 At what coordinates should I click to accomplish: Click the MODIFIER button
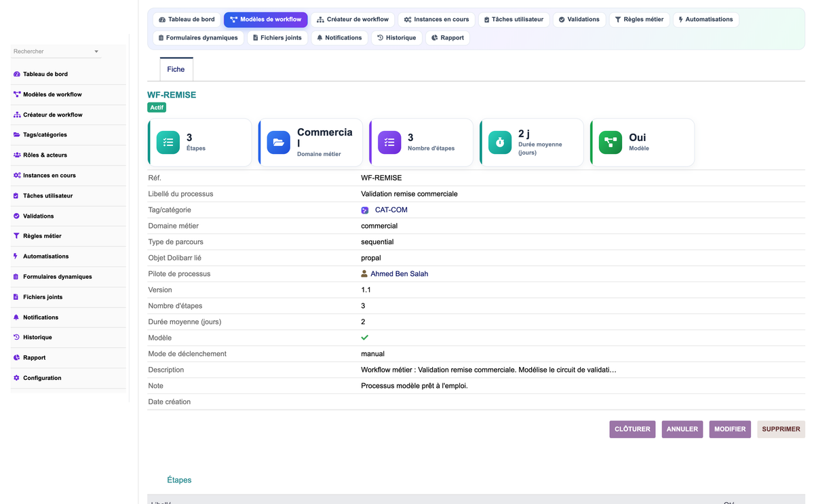tap(730, 429)
